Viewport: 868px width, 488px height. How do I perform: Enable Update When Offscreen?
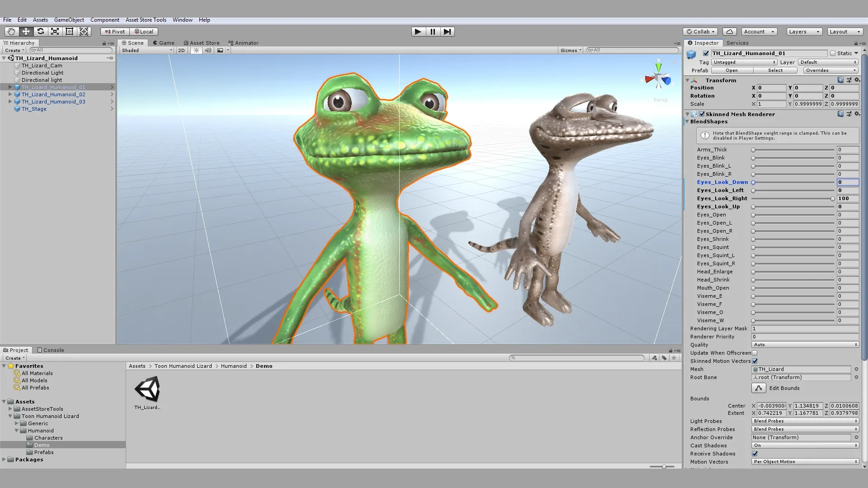click(x=755, y=353)
